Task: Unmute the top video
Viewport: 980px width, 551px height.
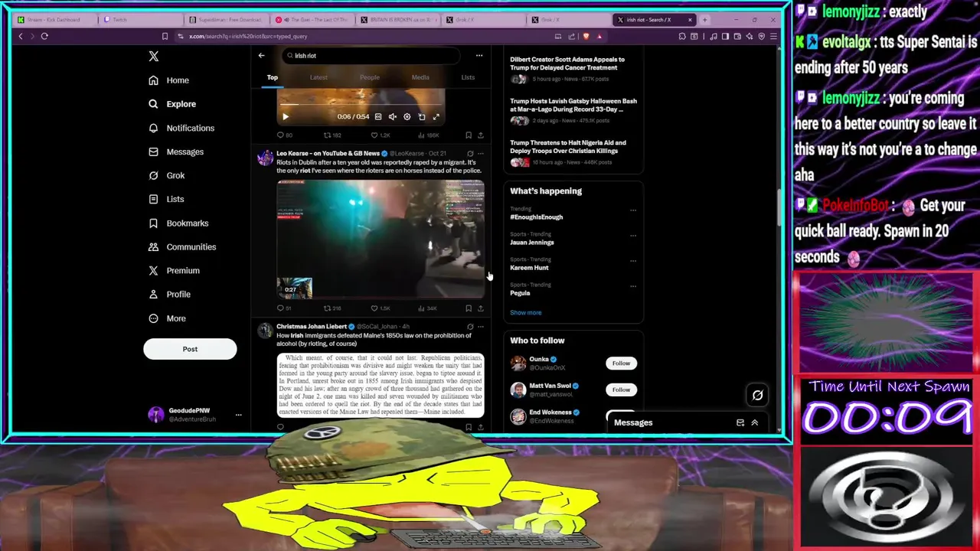Action: click(x=393, y=117)
